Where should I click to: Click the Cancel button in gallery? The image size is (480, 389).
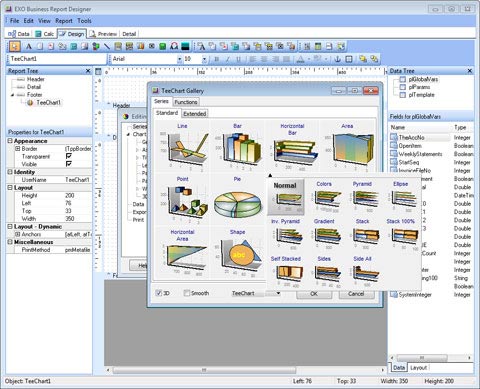356,294
